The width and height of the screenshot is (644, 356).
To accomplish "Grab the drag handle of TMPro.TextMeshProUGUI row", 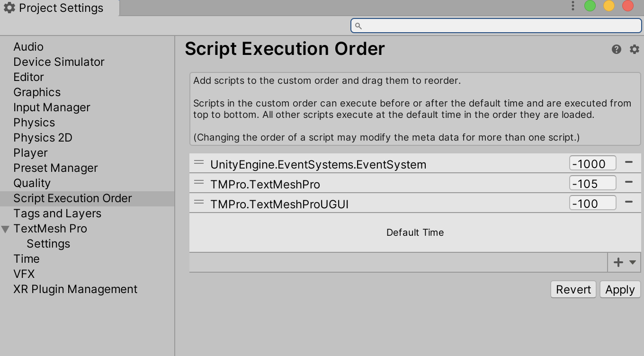I will point(199,202).
